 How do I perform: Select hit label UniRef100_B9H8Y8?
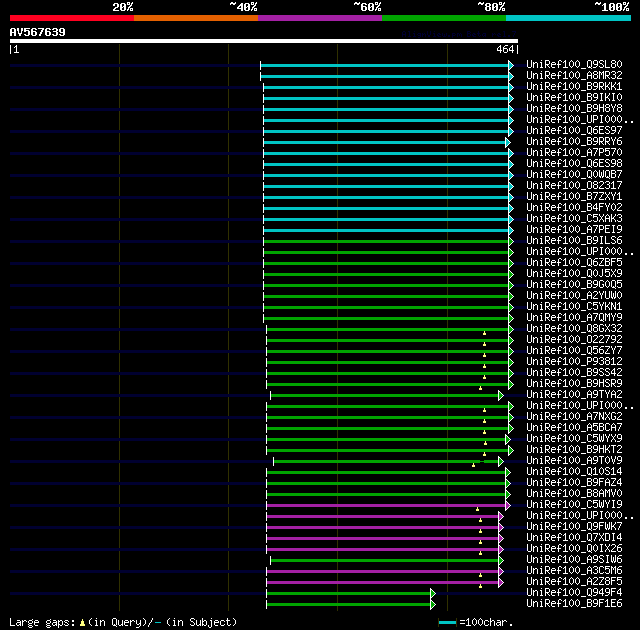point(574,109)
